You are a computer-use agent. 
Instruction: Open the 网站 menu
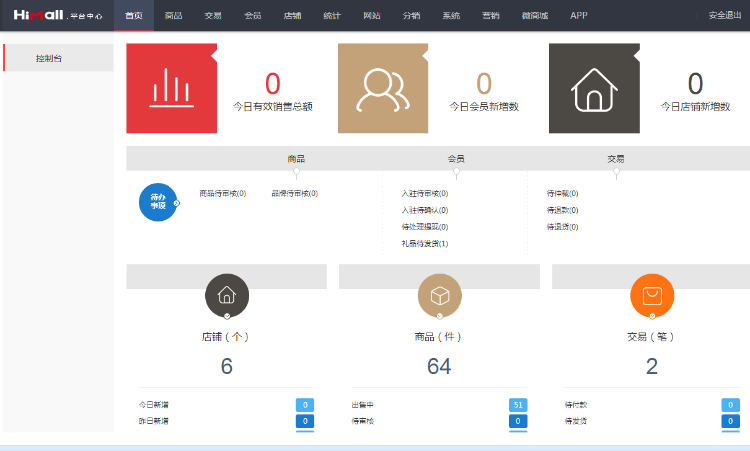click(x=372, y=15)
